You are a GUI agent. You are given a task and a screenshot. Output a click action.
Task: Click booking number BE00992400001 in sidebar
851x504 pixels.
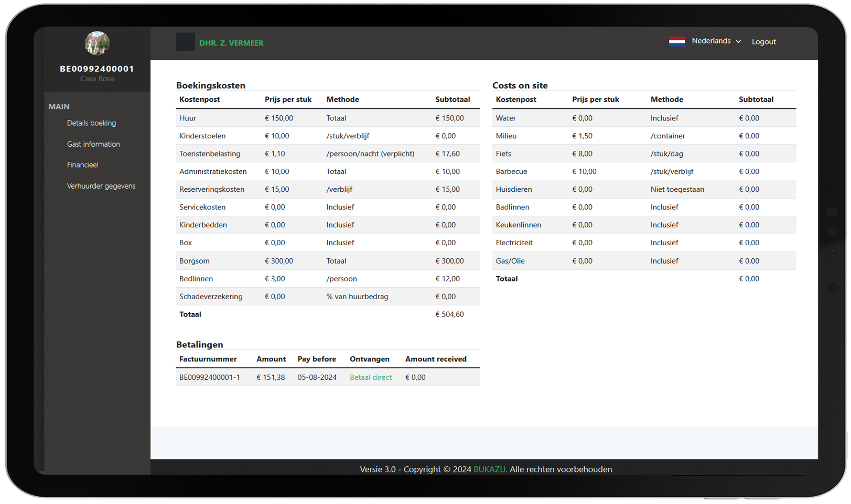pyautogui.click(x=97, y=69)
